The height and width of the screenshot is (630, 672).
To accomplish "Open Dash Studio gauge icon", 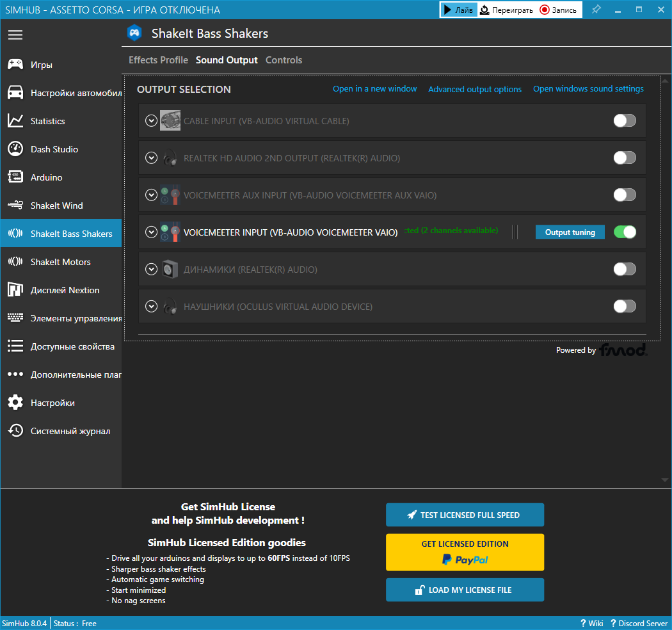I will point(15,149).
